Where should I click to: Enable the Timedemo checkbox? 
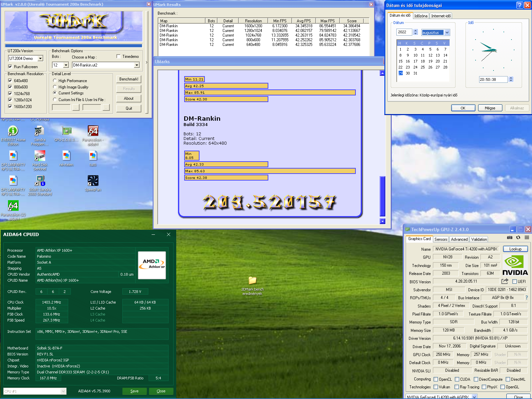(x=118, y=56)
